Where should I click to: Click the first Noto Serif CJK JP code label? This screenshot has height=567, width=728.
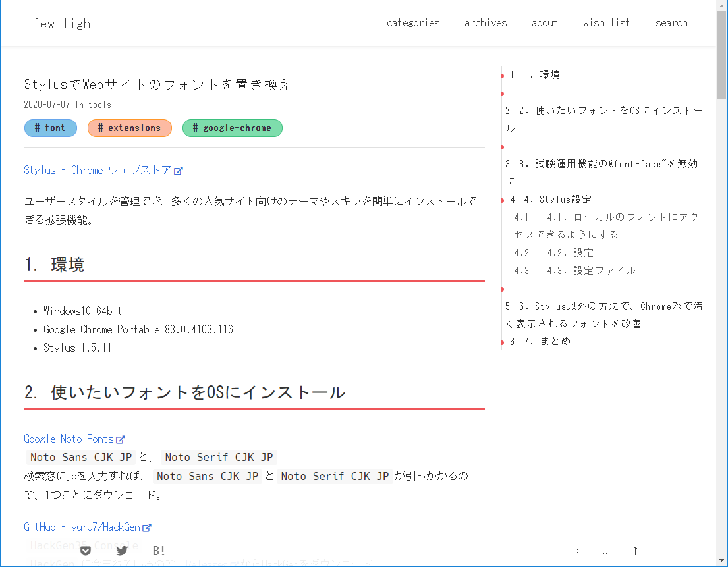[219, 458]
